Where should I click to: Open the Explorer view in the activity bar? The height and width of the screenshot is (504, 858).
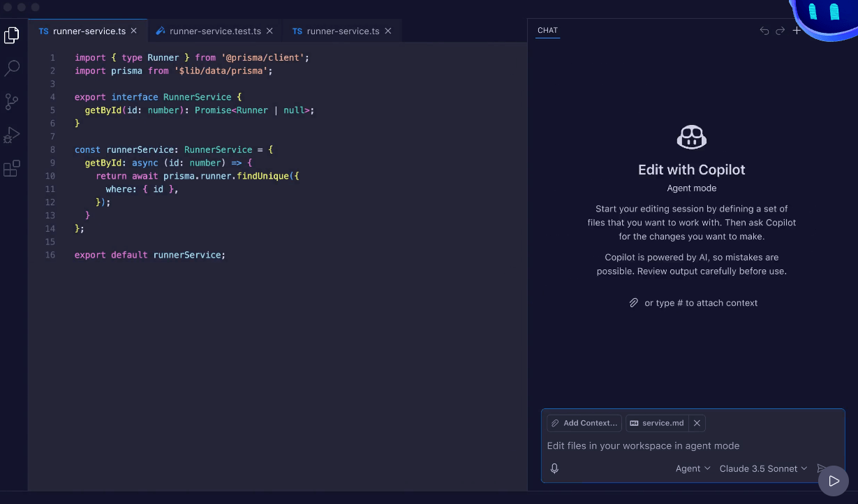pos(11,34)
